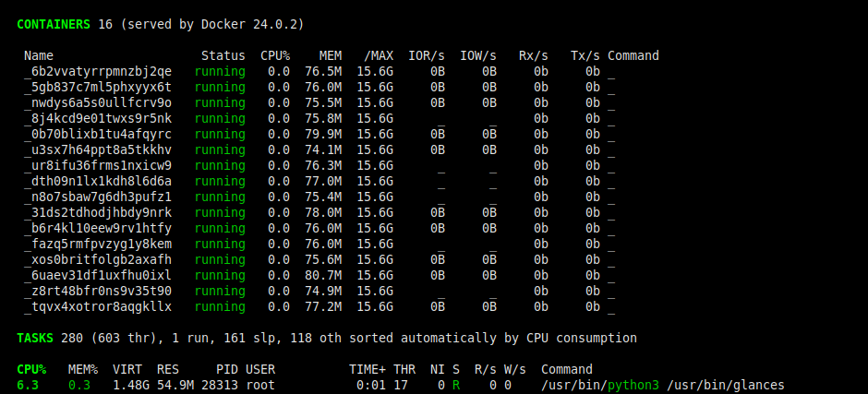
Task: Click the PID column header
Action: click(x=227, y=370)
